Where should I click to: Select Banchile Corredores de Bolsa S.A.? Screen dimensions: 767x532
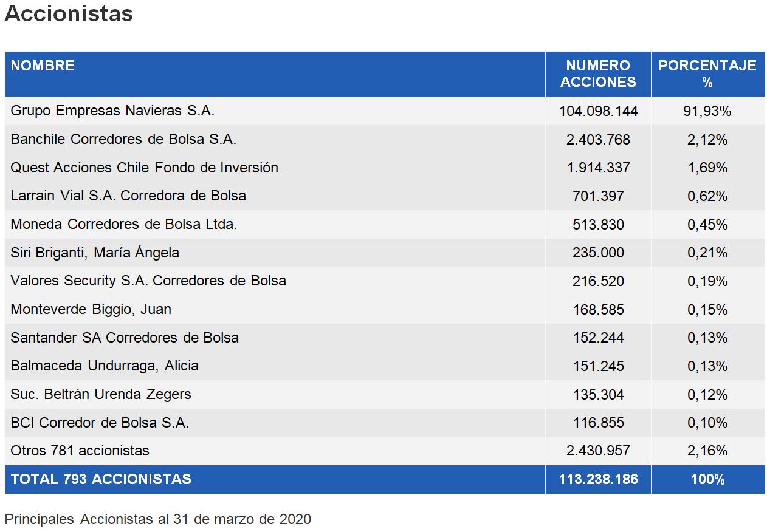(123, 139)
